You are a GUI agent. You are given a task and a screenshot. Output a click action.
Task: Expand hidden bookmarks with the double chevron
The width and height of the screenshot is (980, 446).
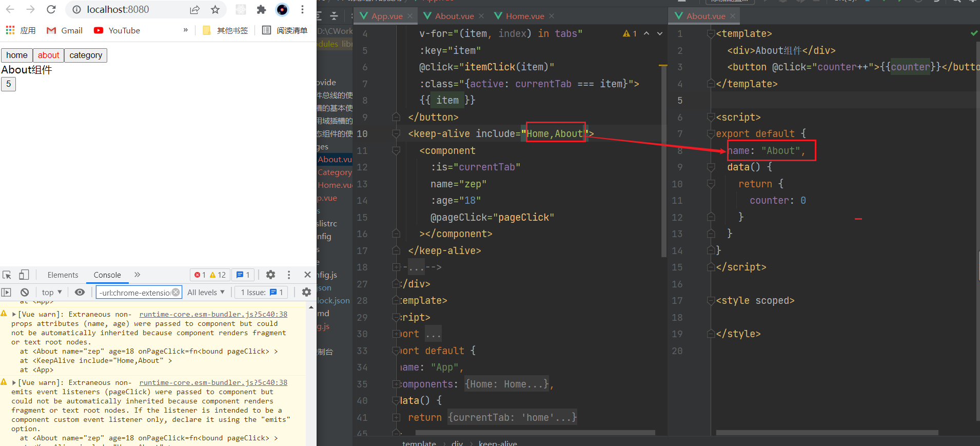185,30
